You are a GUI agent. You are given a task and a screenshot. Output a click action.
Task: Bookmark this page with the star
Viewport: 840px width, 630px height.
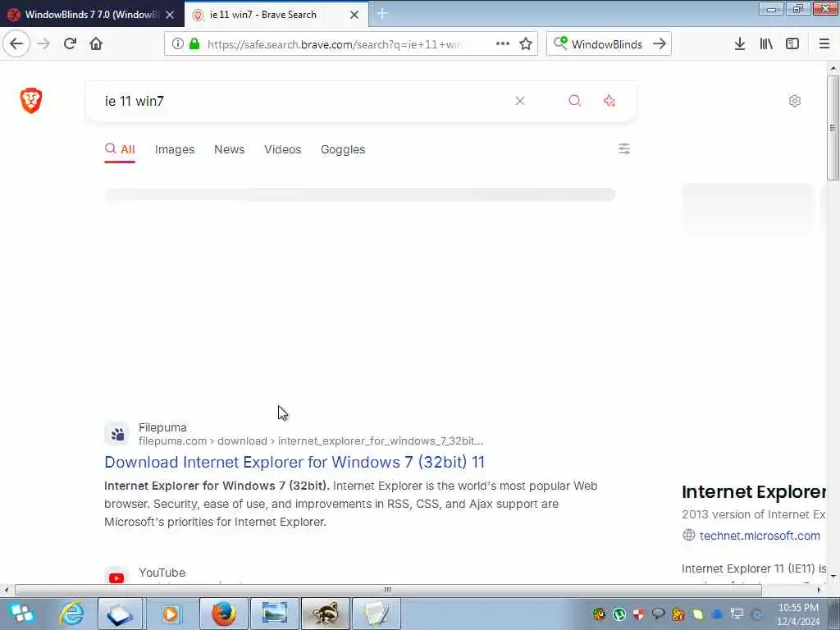tap(526, 44)
